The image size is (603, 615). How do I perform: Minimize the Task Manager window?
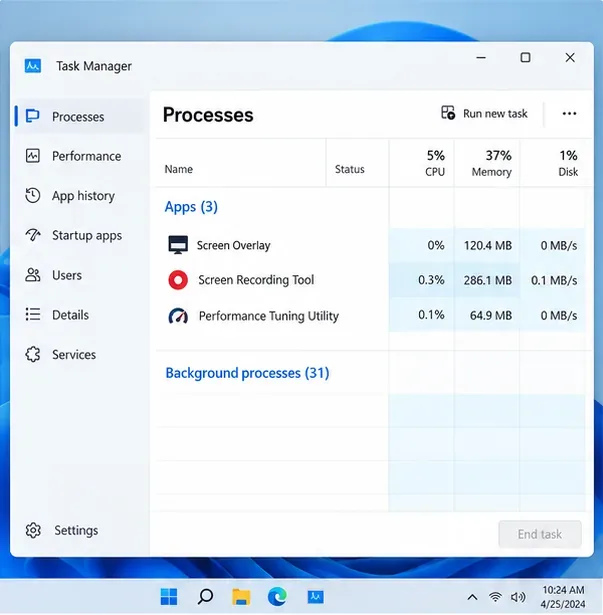coord(481,58)
